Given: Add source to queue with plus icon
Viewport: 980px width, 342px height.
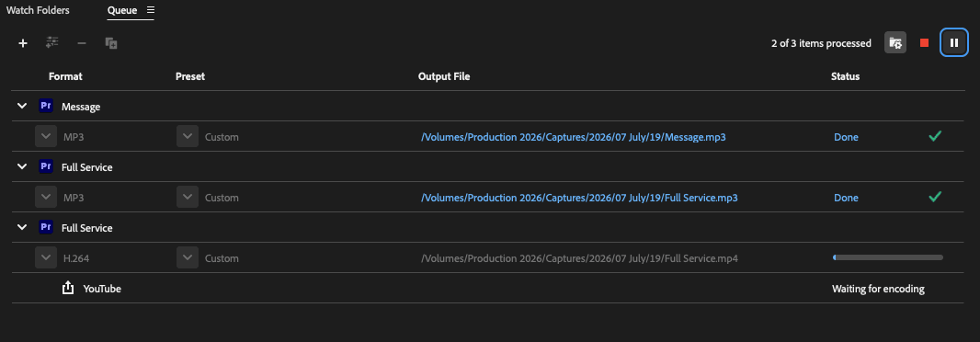Looking at the screenshot, I should coord(23,43).
